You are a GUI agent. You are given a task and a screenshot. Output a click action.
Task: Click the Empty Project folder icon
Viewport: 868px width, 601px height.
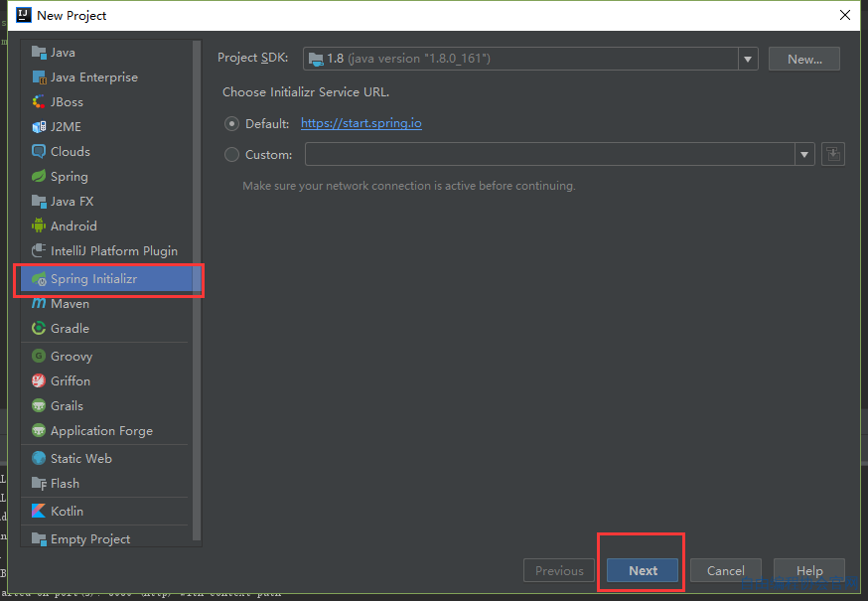(x=39, y=539)
